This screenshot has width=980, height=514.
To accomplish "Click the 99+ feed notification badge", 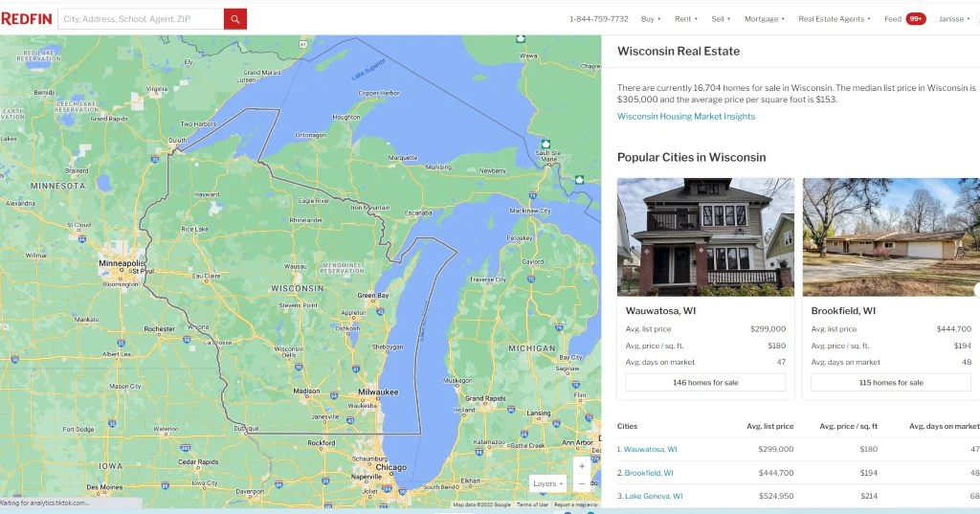I will [x=916, y=19].
